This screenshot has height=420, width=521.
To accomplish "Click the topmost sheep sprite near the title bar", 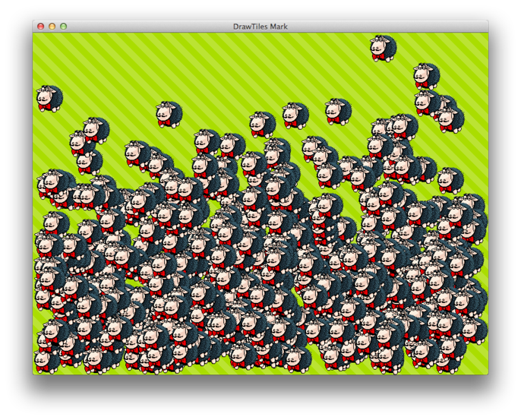I will (383, 48).
